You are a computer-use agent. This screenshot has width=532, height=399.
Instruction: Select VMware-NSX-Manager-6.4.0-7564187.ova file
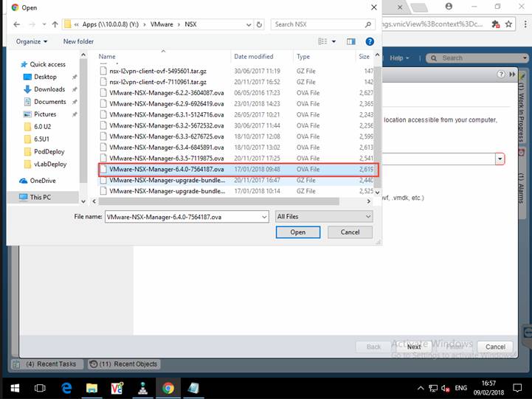click(238, 169)
